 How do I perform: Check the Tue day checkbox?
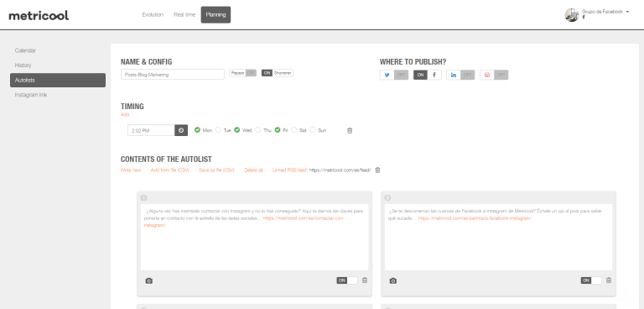point(219,130)
